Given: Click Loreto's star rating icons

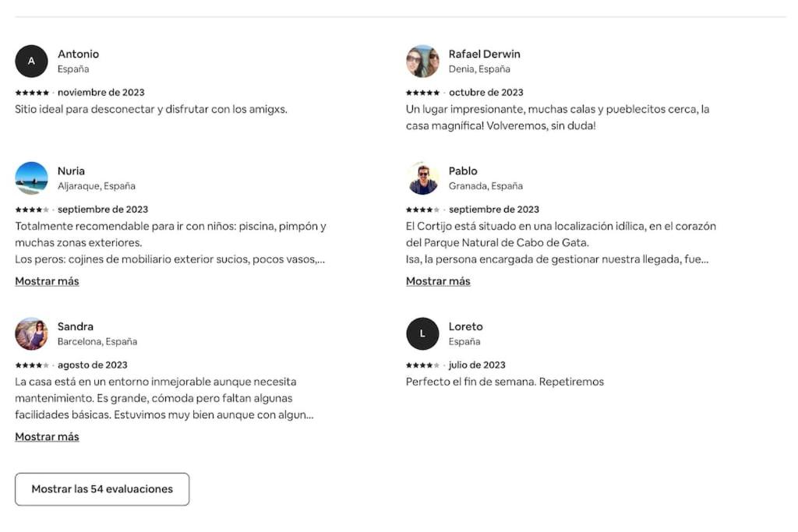Looking at the screenshot, I should 423,365.
